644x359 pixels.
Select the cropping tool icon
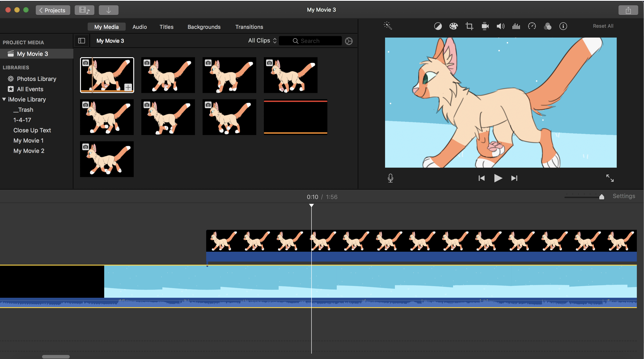click(469, 26)
